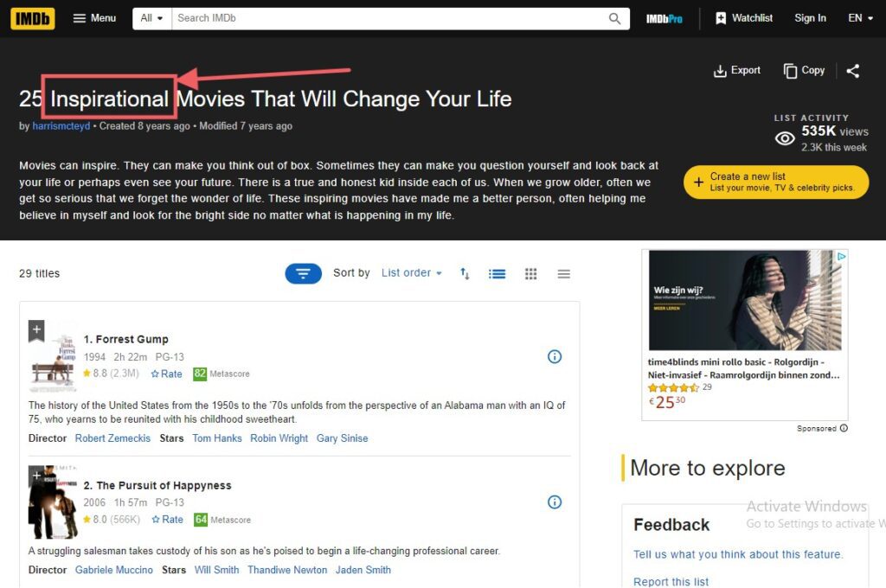Click Sign In

pos(810,18)
